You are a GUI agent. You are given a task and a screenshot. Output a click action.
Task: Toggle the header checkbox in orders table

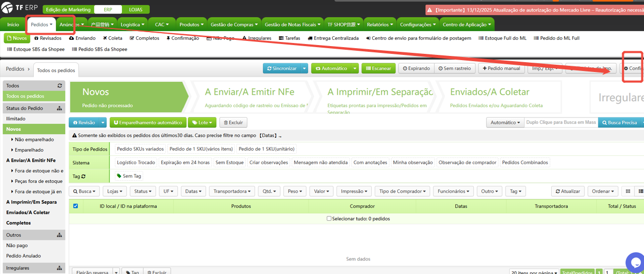[x=76, y=206]
